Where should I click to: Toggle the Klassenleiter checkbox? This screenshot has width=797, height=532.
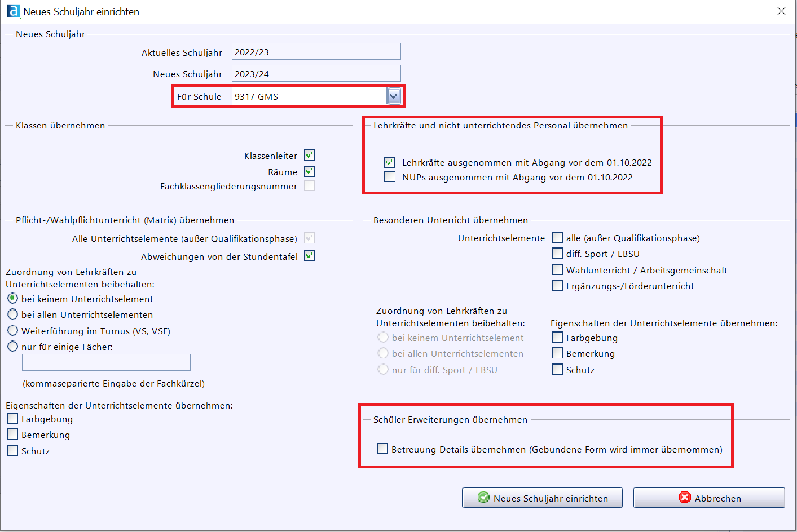310,155
